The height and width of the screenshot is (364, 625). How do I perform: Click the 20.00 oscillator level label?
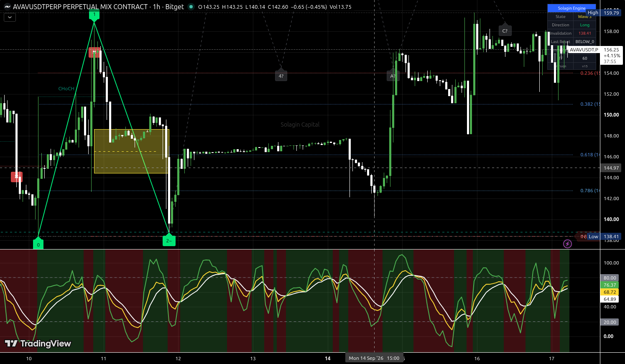[x=610, y=322]
